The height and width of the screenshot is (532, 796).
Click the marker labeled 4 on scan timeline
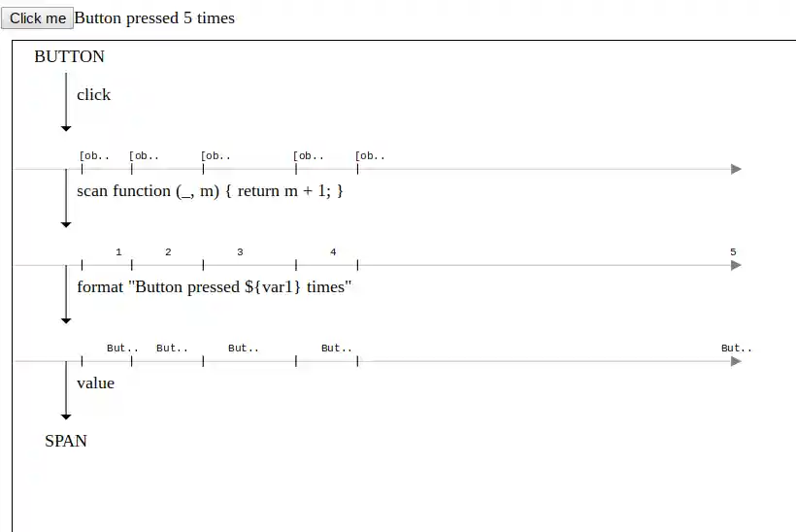pos(333,252)
